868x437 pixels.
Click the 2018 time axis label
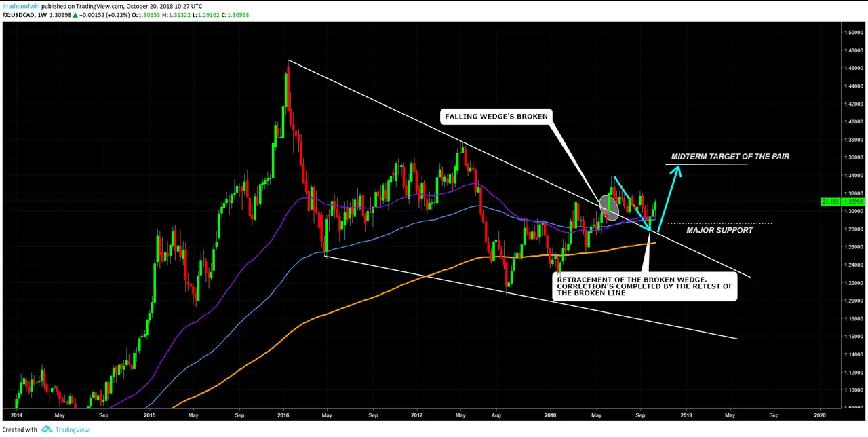[550, 415]
